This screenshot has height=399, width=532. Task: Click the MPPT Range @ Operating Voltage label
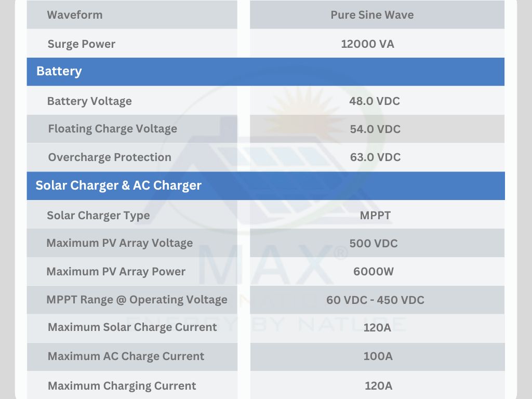137,300
